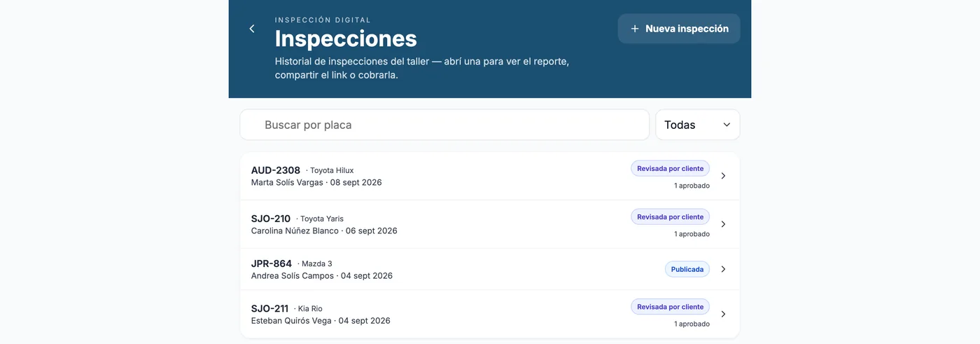Click the Mazda 3 vehicle label

point(317,263)
